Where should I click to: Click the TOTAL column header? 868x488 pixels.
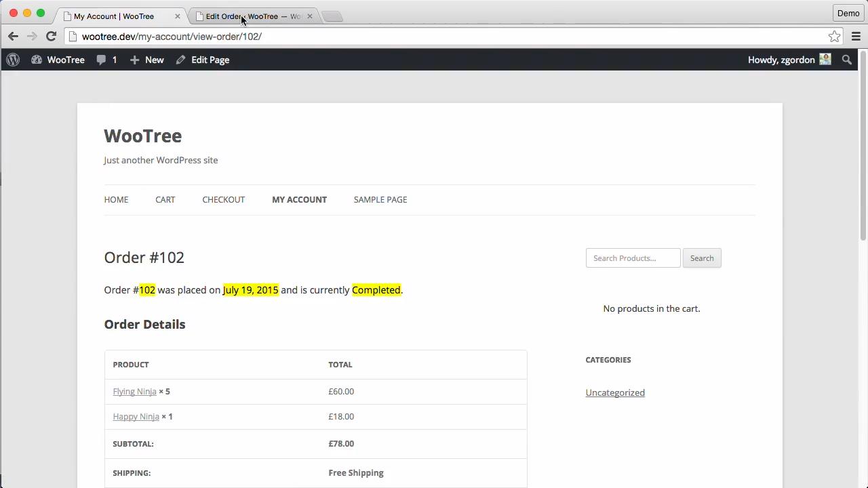click(x=340, y=365)
